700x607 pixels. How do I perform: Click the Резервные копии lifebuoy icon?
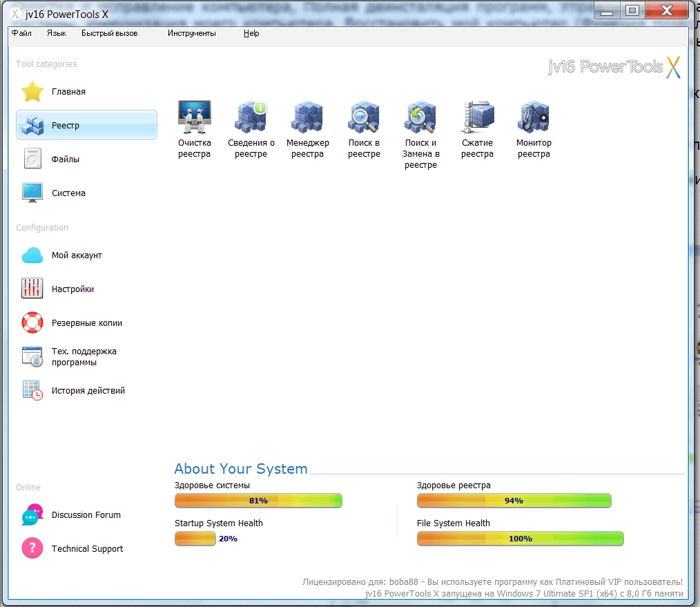point(32,322)
